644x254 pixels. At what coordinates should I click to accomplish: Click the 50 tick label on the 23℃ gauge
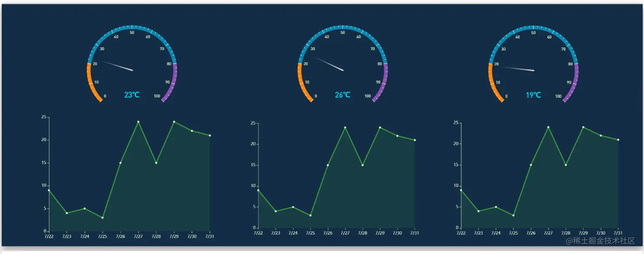pyautogui.click(x=132, y=32)
